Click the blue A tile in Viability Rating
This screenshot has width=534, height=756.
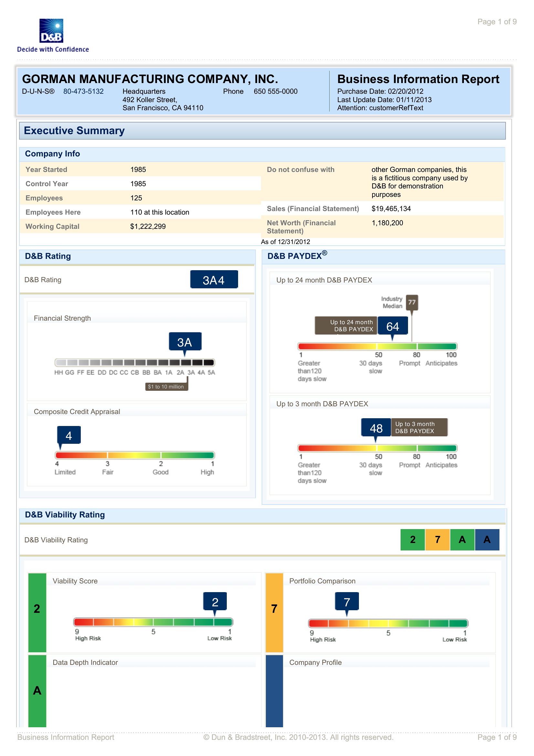tap(487, 540)
